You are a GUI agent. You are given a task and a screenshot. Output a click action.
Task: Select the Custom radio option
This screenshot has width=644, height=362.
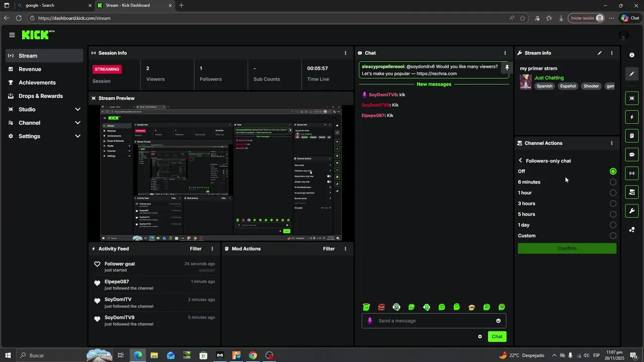613,236
